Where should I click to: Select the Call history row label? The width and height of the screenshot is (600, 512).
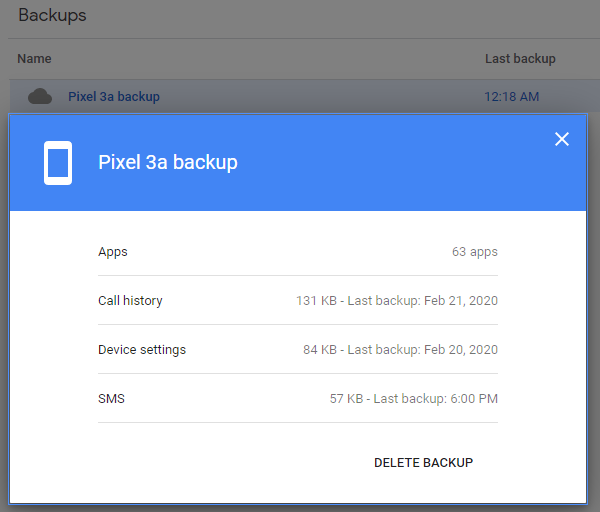tap(130, 301)
